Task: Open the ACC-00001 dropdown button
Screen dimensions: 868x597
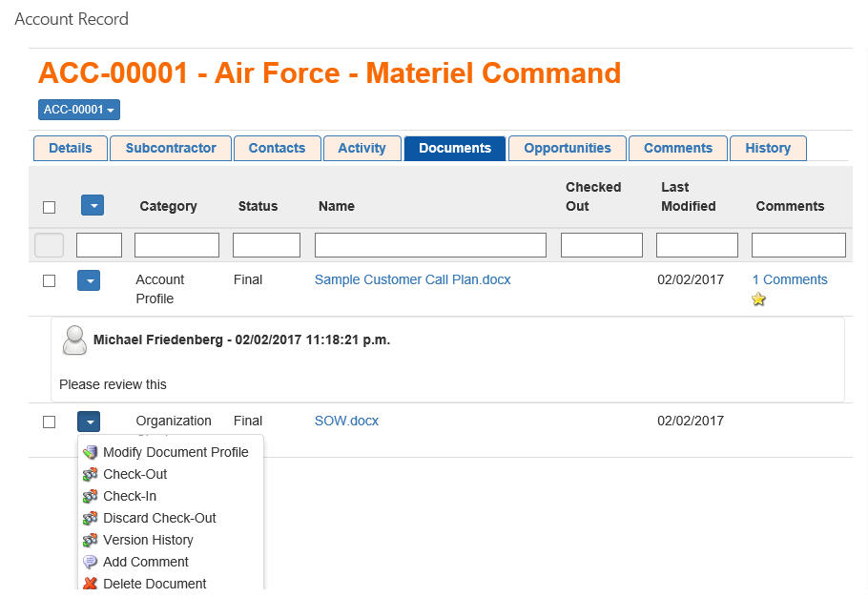Action: tap(79, 110)
